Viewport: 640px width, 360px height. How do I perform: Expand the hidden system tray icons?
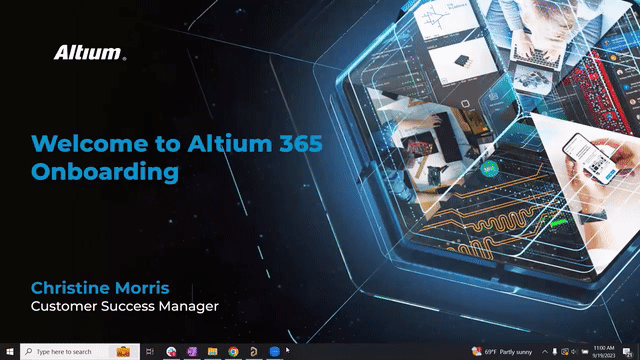coord(544,351)
